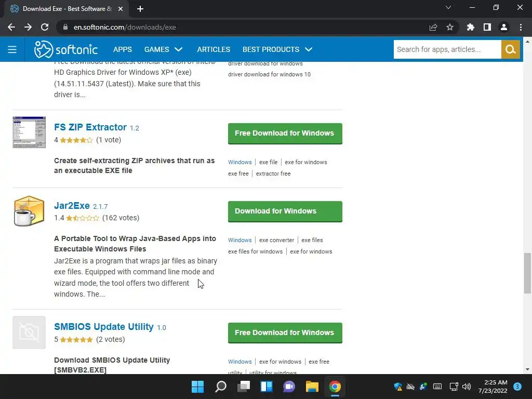Image resolution: width=532 pixels, height=399 pixels.
Task: Go forward in browser history
Action: tap(28, 27)
